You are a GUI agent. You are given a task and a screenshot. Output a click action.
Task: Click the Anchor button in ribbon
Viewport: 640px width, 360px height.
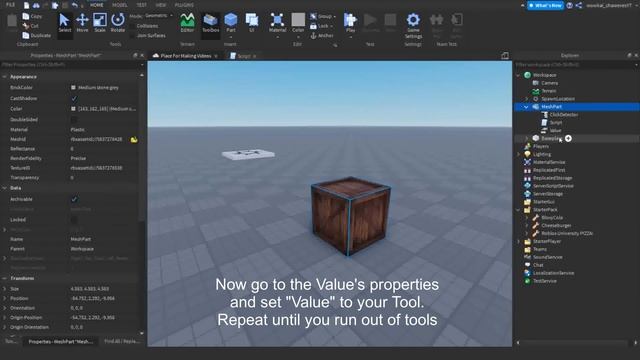[x=322, y=36]
